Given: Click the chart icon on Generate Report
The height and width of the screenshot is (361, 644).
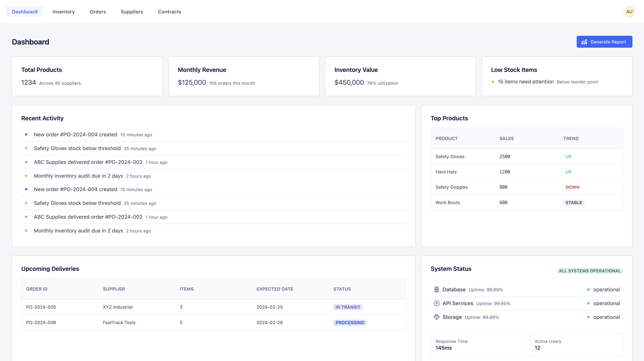Looking at the screenshot, I should 584,42.
